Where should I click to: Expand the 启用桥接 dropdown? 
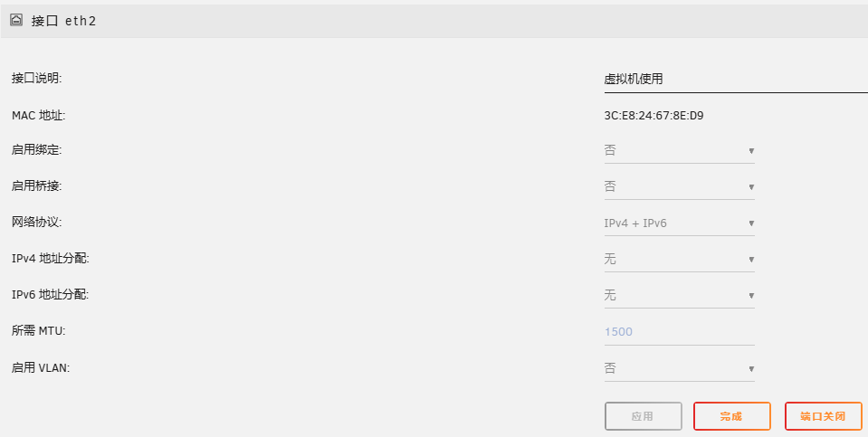pyautogui.click(x=679, y=186)
